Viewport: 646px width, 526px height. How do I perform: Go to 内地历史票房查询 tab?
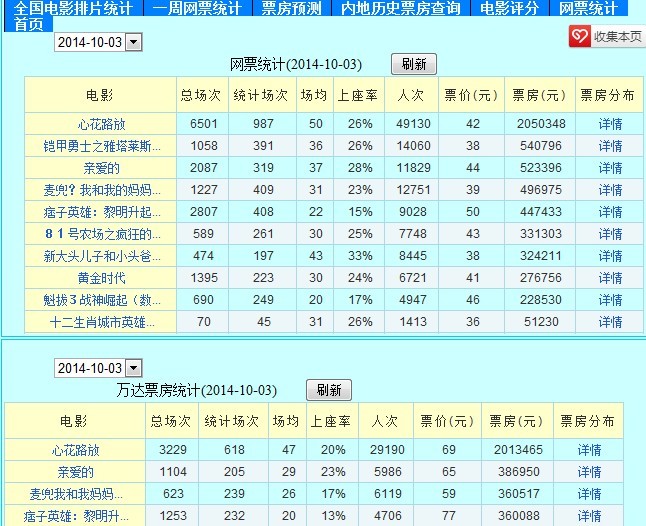click(x=400, y=8)
